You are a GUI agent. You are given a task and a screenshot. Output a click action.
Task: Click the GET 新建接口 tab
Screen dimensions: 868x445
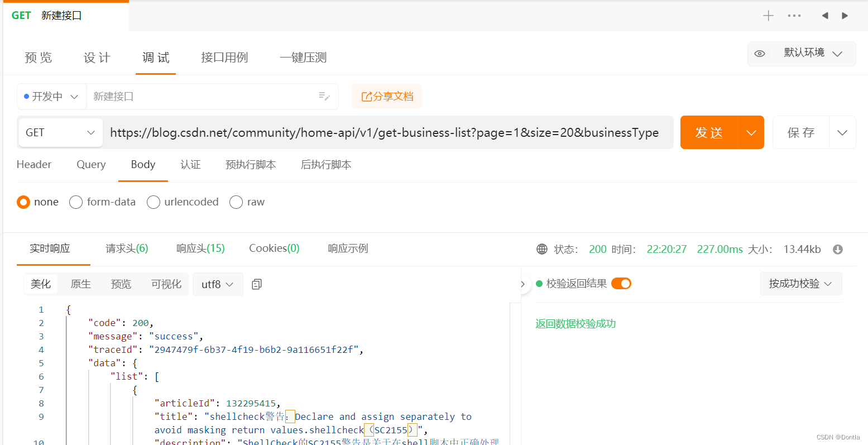(66, 16)
